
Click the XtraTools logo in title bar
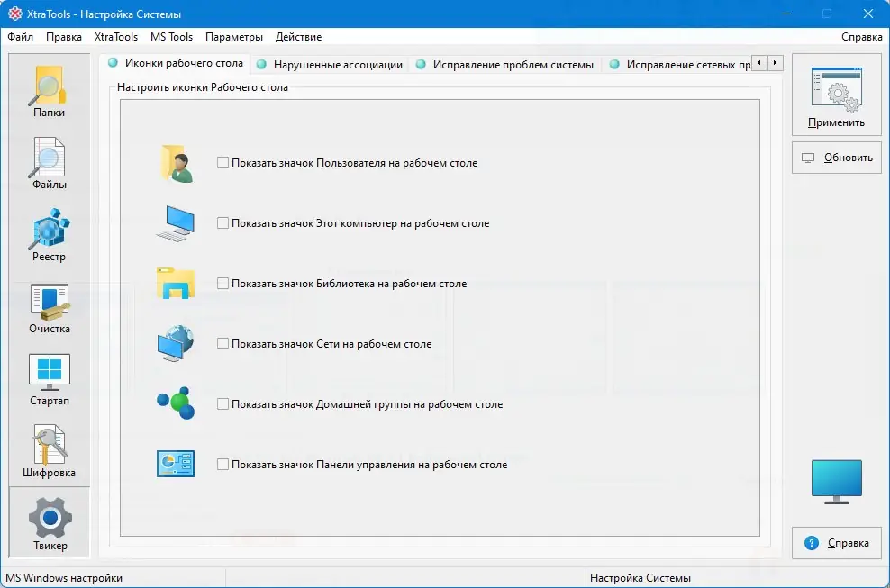tap(15, 14)
